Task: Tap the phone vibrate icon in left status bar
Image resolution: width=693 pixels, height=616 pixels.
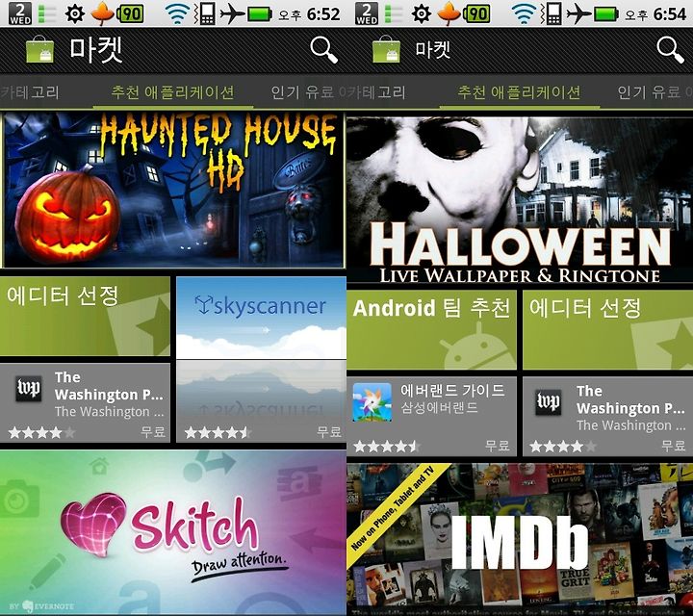Action: (x=205, y=13)
